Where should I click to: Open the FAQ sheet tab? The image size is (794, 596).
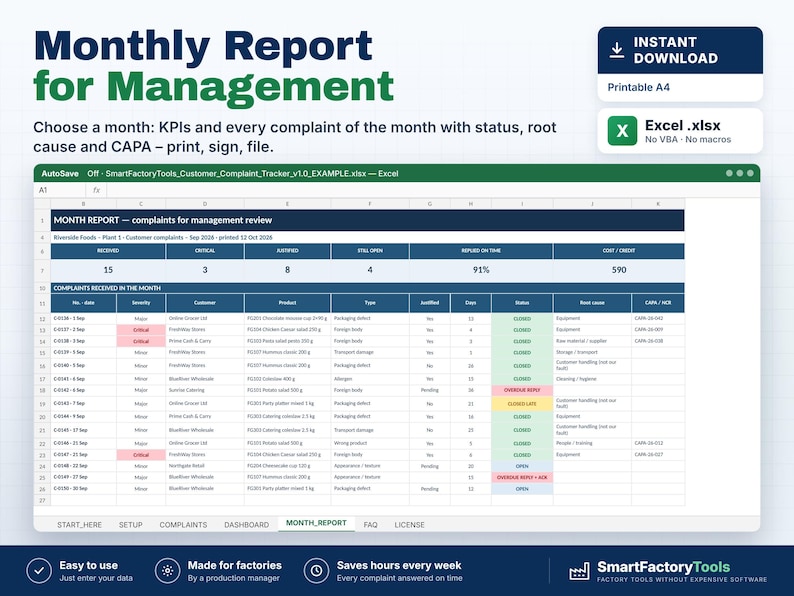point(371,525)
